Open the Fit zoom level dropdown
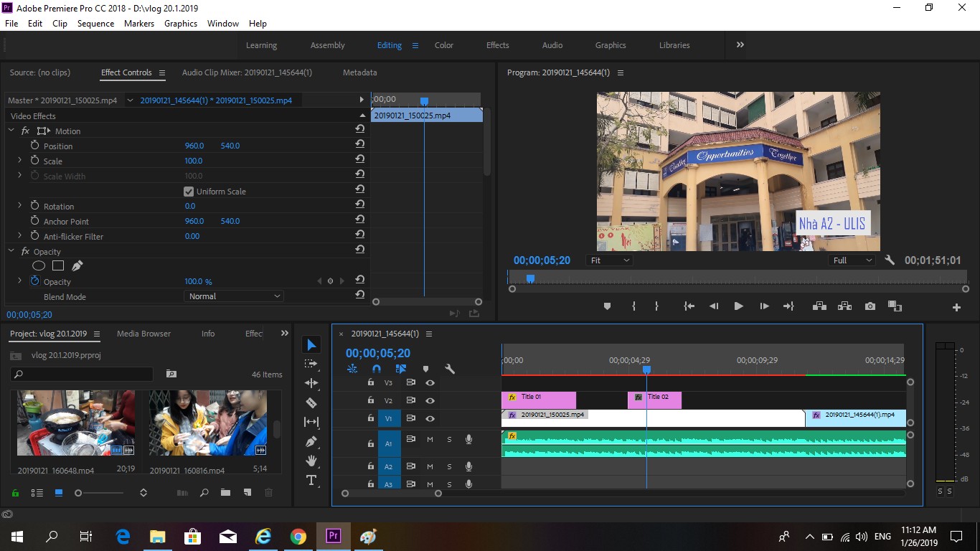980x551 pixels. coord(610,260)
